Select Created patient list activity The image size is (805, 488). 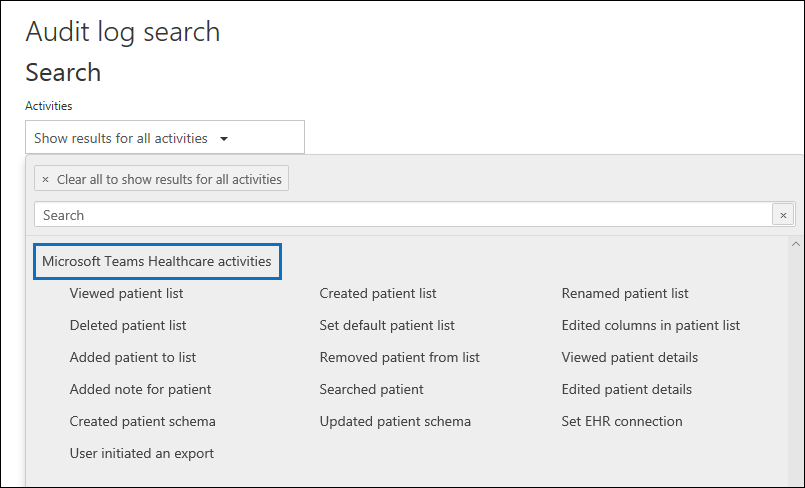coord(378,294)
